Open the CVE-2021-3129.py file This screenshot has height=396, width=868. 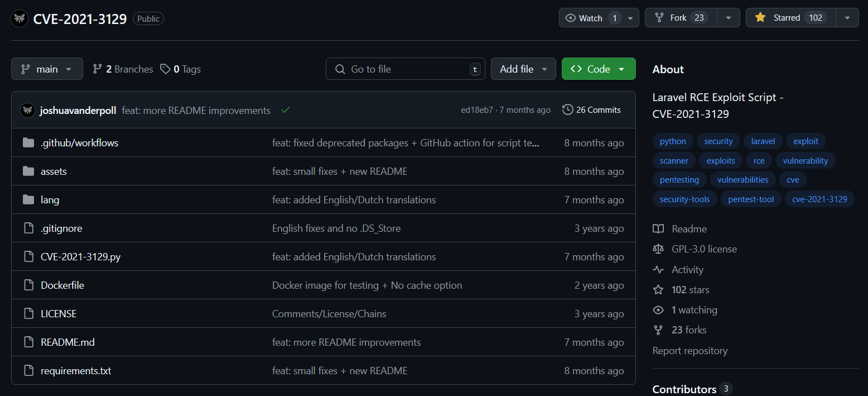81,257
